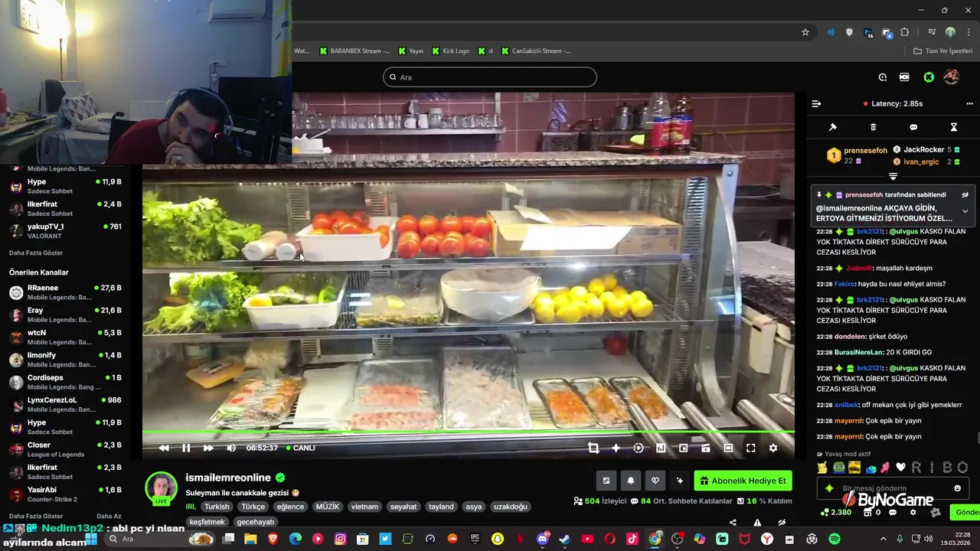
Task: Pause the live stream video
Action: tap(186, 448)
